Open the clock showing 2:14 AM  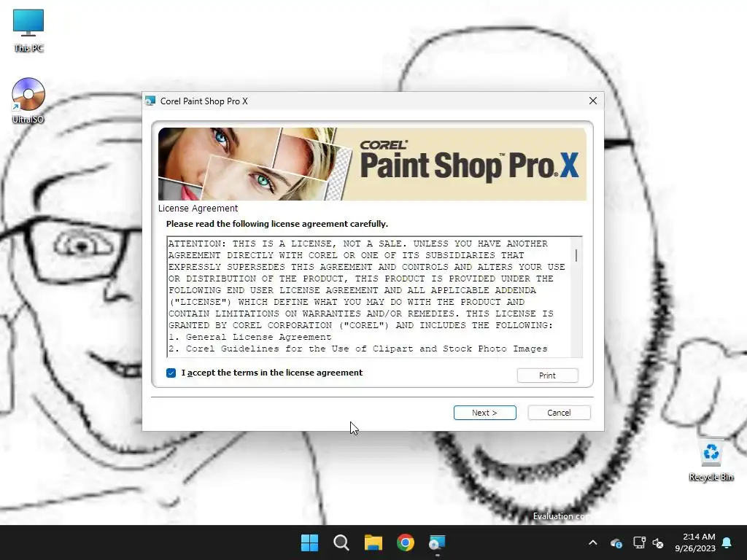click(x=695, y=542)
